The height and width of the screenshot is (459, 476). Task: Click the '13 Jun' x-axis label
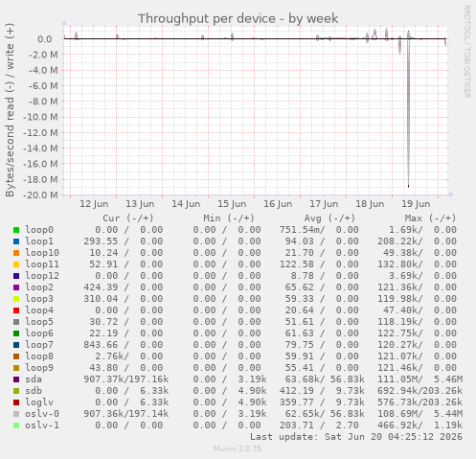(x=140, y=204)
